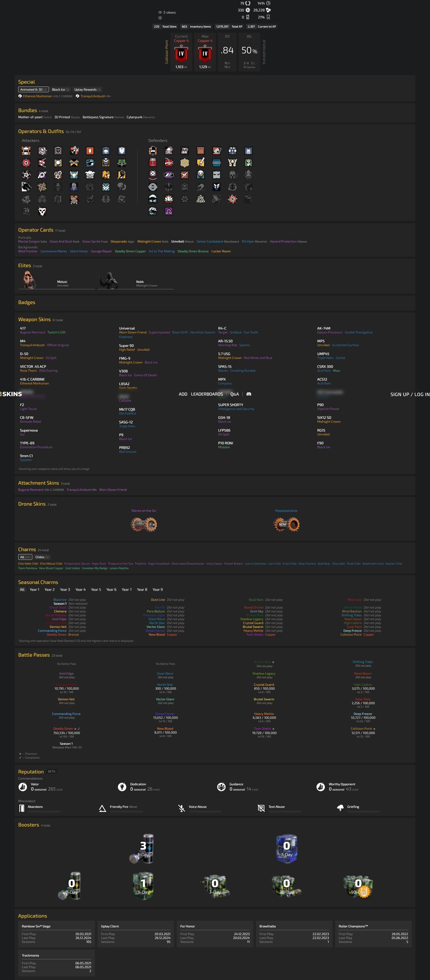
Task: Select the Mira defender icon
Action: coord(169,175)
